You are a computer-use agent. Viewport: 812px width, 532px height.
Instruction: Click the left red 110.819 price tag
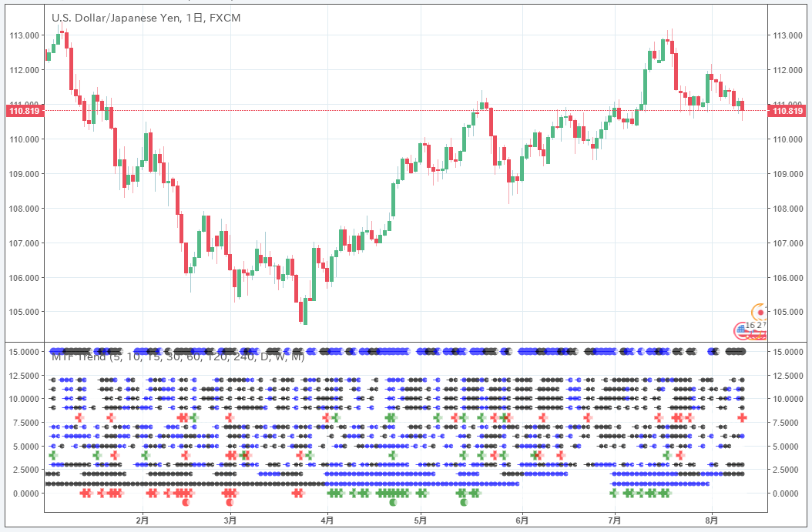click(23, 111)
